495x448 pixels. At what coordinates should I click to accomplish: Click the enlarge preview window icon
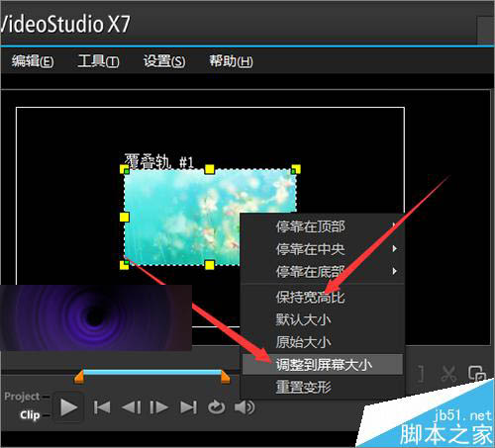click(x=477, y=374)
